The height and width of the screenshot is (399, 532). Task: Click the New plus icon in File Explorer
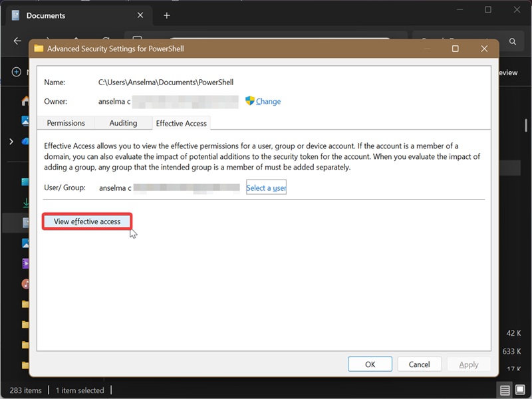click(x=16, y=72)
